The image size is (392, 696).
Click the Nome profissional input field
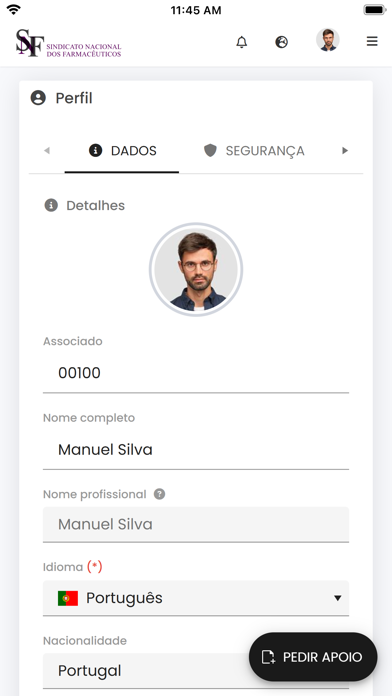click(196, 524)
